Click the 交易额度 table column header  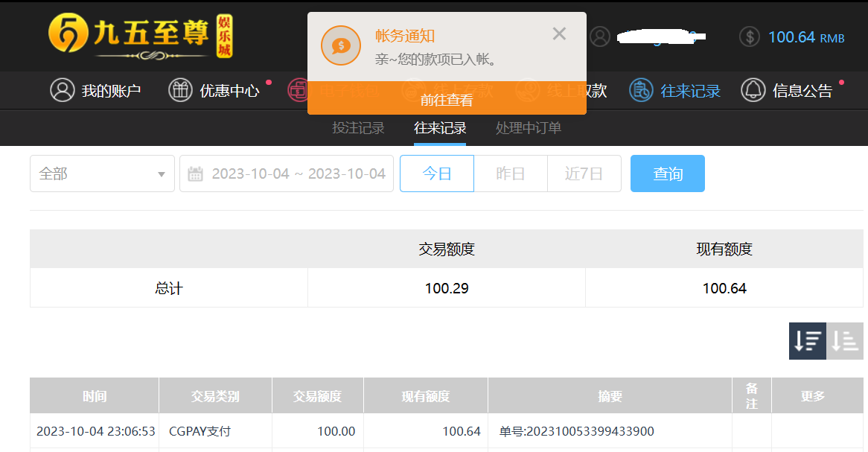point(318,396)
